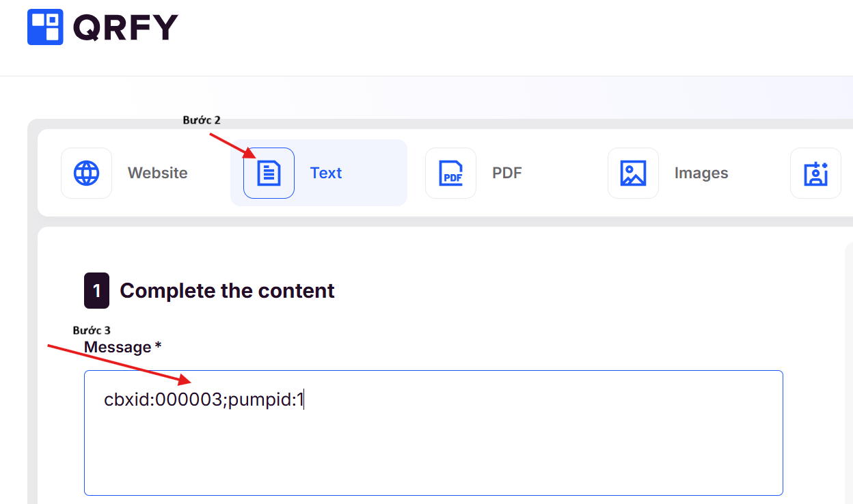The height and width of the screenshot is (504, 853).
Task: Switch to the Images tab label
Action: (x=701, y=173)
